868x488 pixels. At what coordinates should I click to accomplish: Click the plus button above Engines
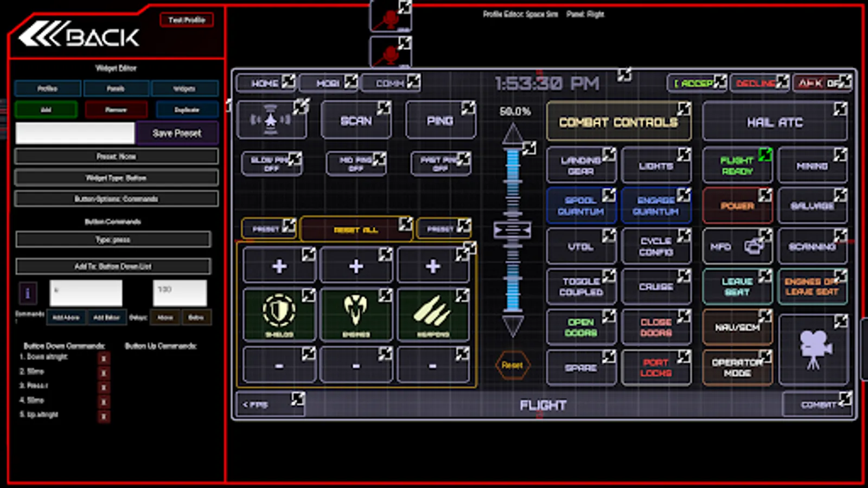click(356, 266)
